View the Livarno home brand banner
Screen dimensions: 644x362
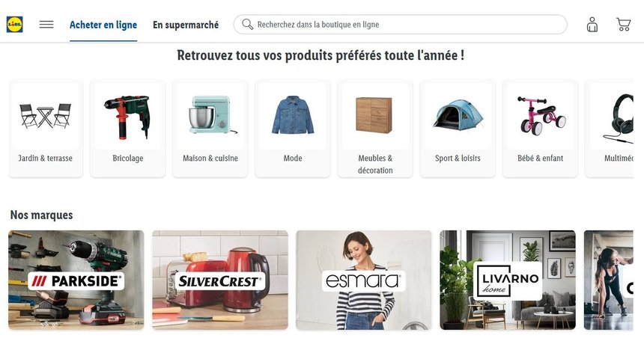508,280
